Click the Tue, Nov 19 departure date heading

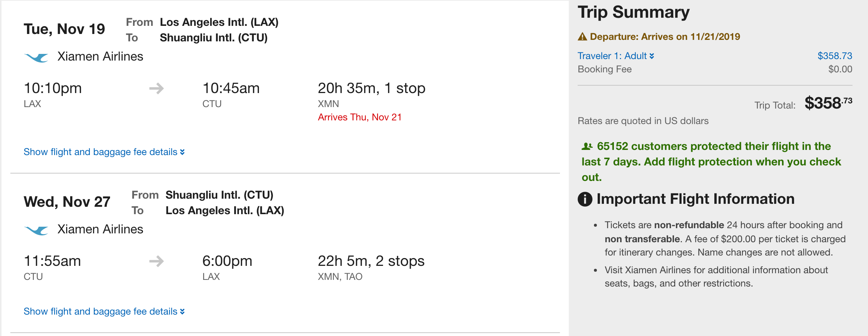(x=64, y=29)
